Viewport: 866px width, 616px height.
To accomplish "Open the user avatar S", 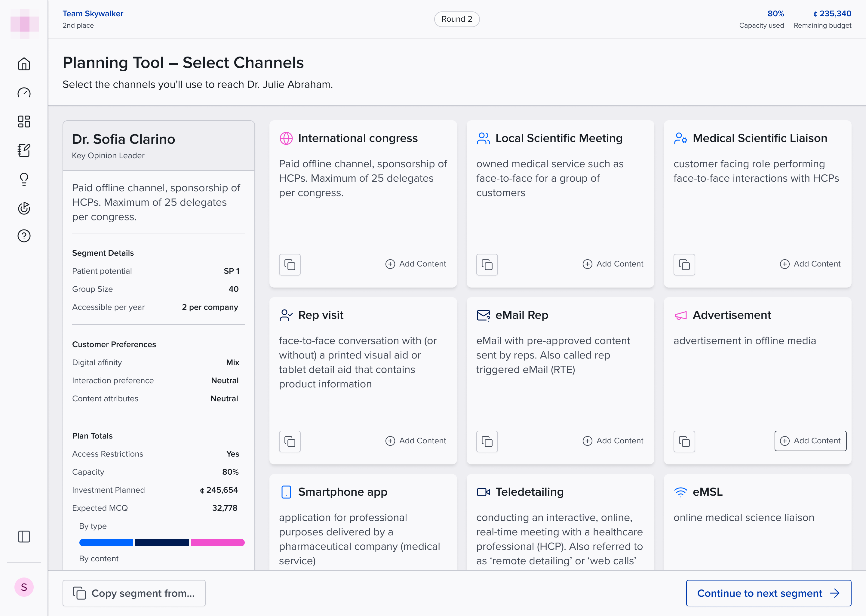I will [x=24, y=587].
